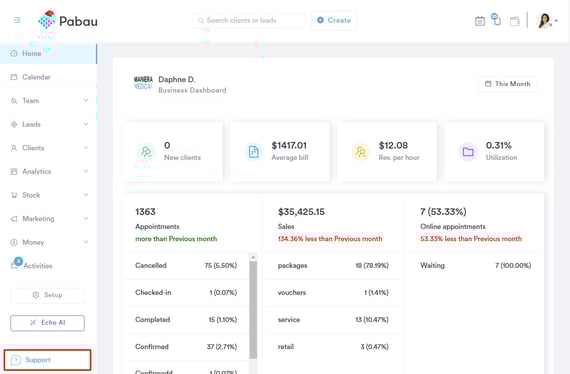
Task: Collapse the sidebar with hamburger menu icon
Action: pos(17,20)
